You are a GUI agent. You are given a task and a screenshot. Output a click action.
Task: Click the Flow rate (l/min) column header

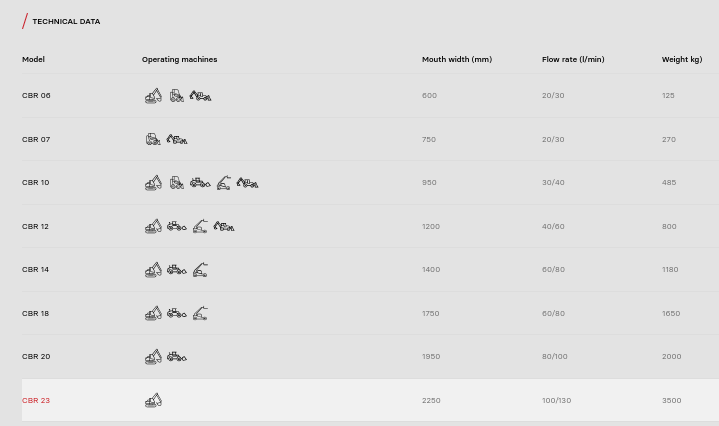[573, 60]
